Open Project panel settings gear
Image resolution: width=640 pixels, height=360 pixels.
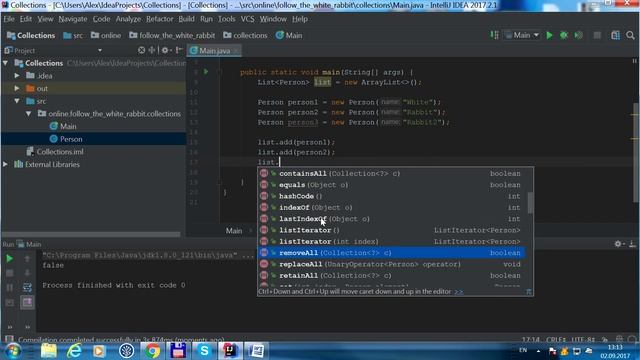point(165,50)
